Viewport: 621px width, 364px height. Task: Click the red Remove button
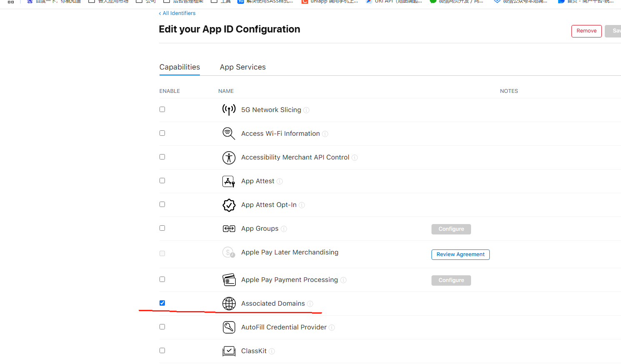point(586,31)
